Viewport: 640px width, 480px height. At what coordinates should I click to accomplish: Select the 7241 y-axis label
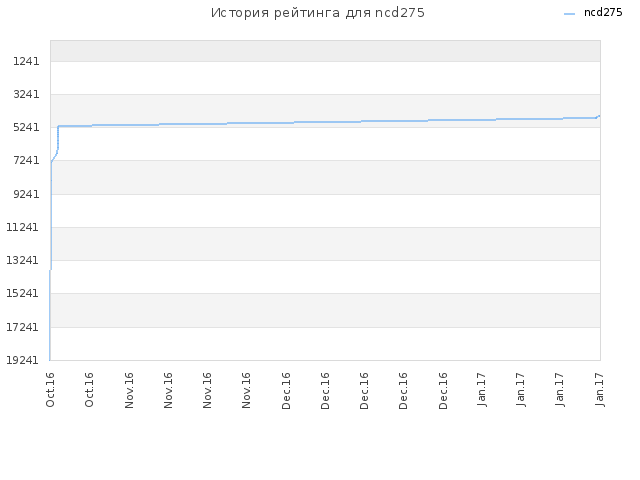(26, 160)
